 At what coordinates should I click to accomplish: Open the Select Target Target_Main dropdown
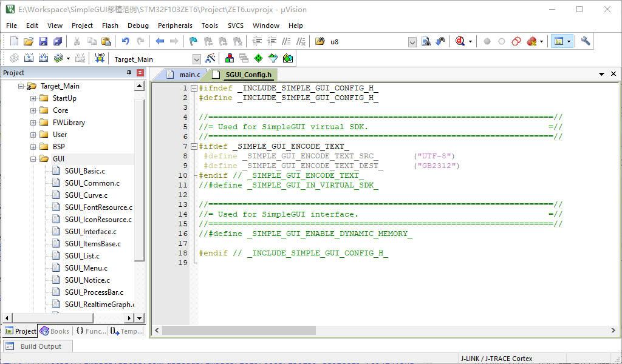click(x=197, y=59)
